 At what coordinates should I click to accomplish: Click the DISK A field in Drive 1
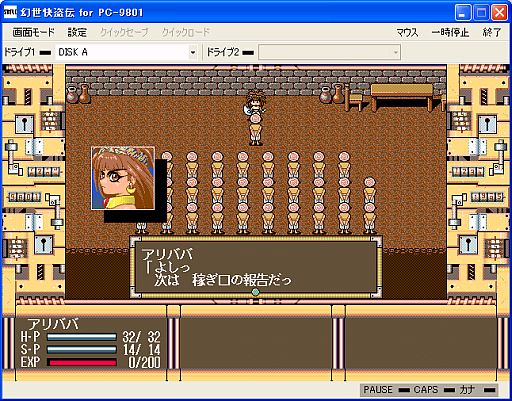[x=122, y=52]
